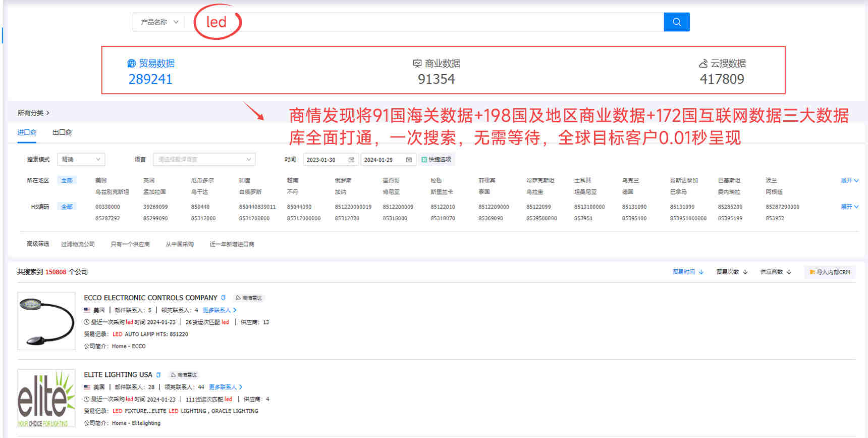Enable the 近一年新增进口商 filter
This screenshot has width=868, height=438.
coord(232,244)
